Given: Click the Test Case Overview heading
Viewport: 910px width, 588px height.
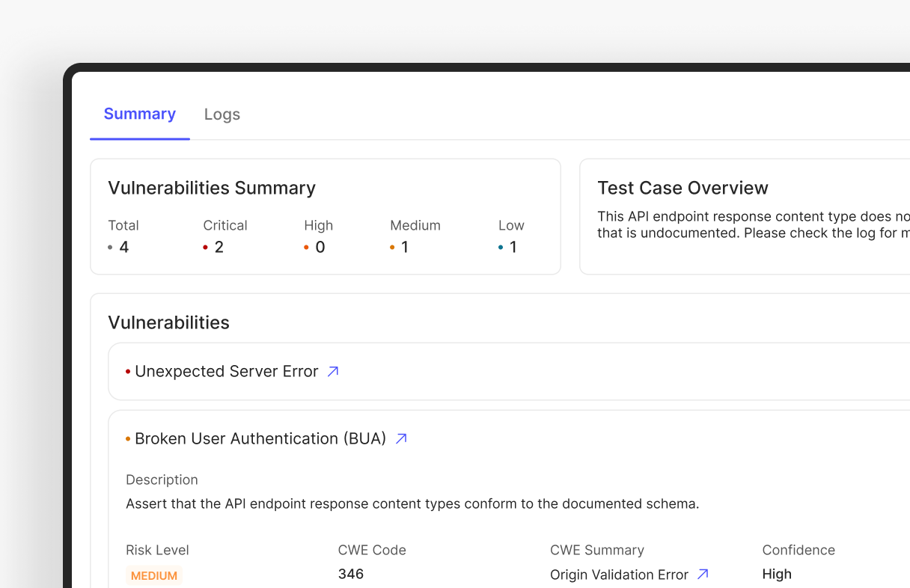Looking at the screenshot, I should [x=682, y=188].
